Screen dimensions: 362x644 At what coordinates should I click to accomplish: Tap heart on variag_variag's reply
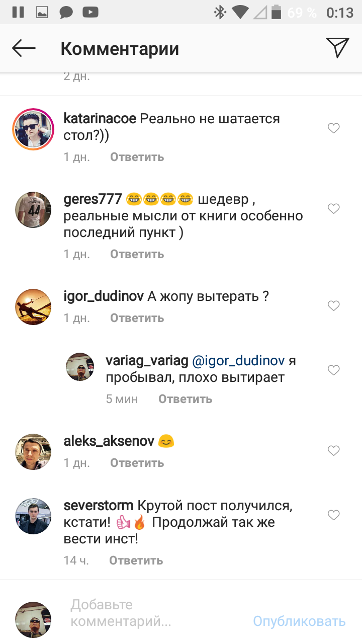click(x=333, y=370)
